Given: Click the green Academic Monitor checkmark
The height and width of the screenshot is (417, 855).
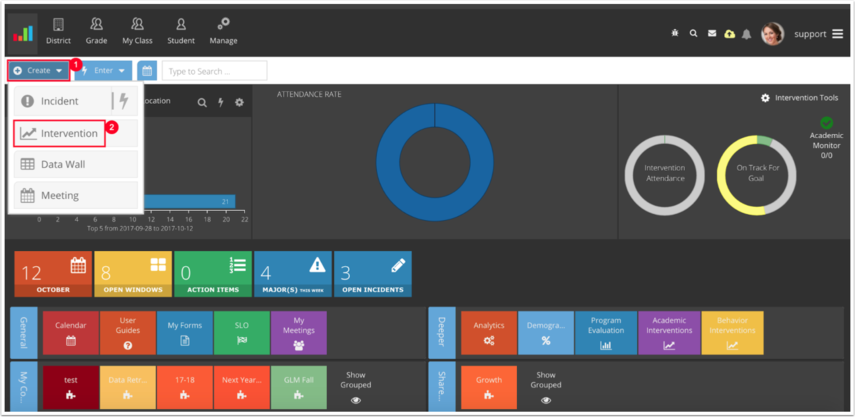Looking at the screenshot, I should click(827, 123).
